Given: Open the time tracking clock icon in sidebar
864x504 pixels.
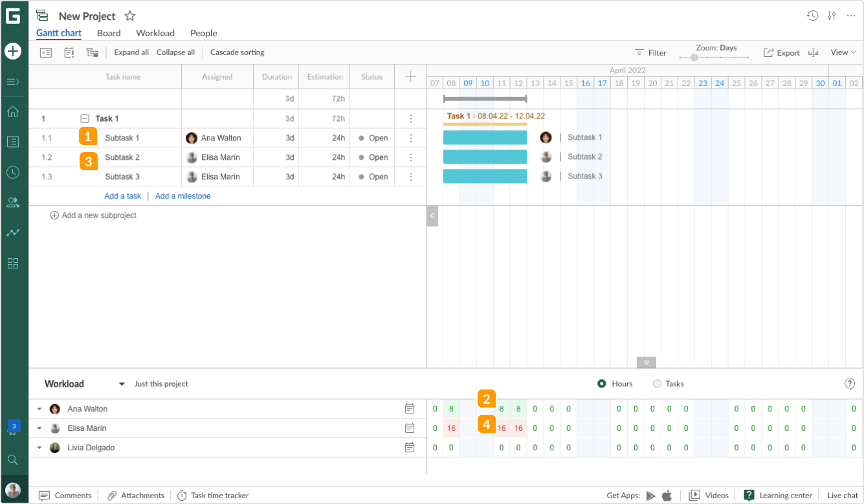Looking at the screenshot, I should 13,172.
